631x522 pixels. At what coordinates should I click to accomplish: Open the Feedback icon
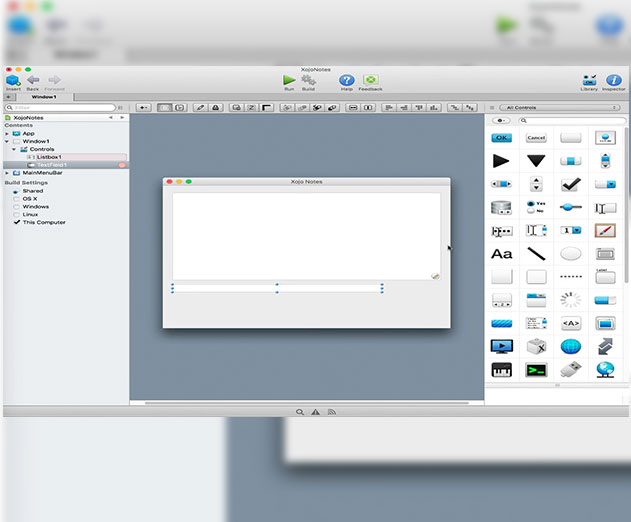pos(370,81)
